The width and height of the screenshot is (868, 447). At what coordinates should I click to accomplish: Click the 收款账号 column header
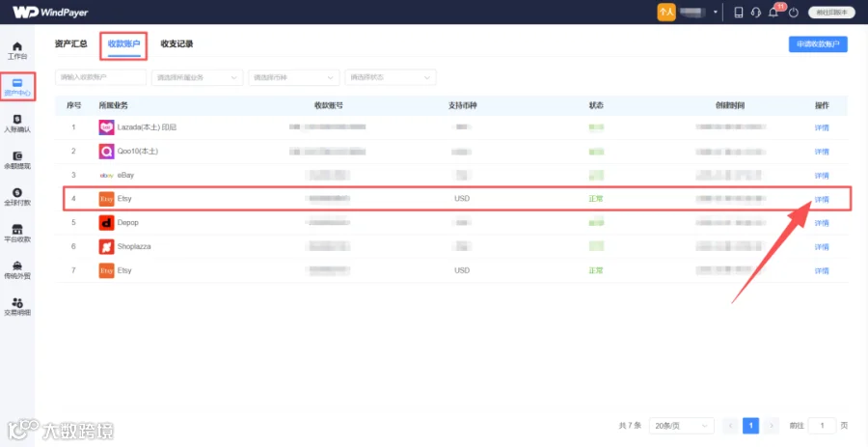(x=328, y=105)
